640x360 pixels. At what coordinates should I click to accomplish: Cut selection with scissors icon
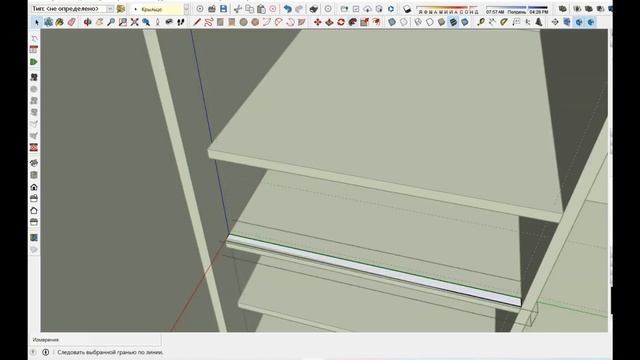click(238, 9)
